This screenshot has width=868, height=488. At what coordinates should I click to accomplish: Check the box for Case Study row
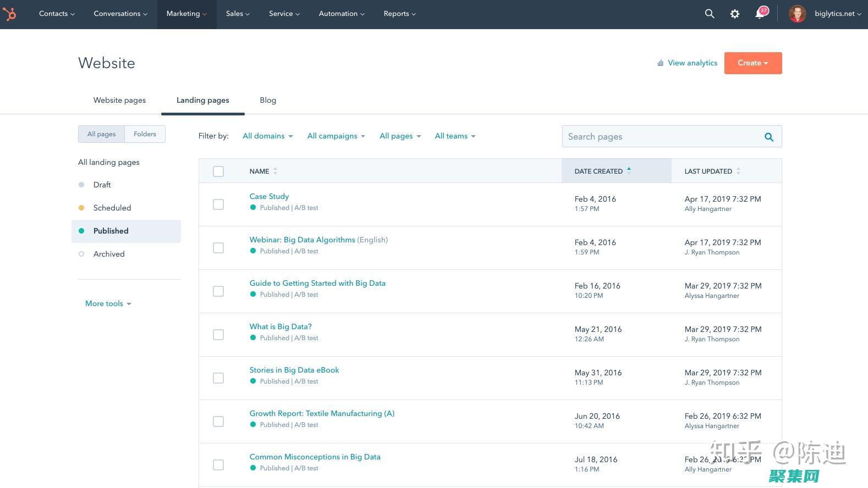pos(218,204)
